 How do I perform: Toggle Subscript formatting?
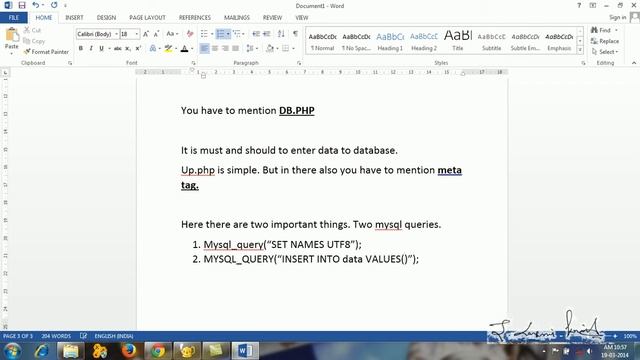click(x=128, y=49)
